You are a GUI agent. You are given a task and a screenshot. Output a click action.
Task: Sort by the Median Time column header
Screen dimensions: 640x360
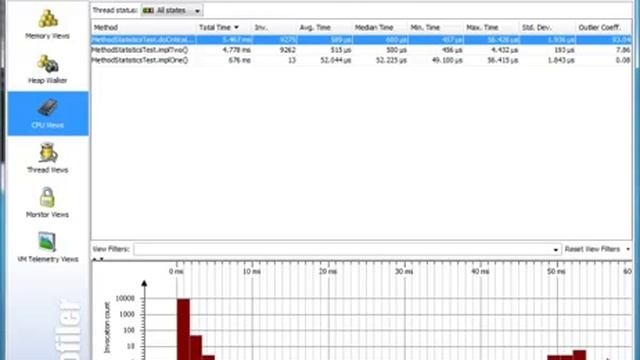[x=380, y=28]
